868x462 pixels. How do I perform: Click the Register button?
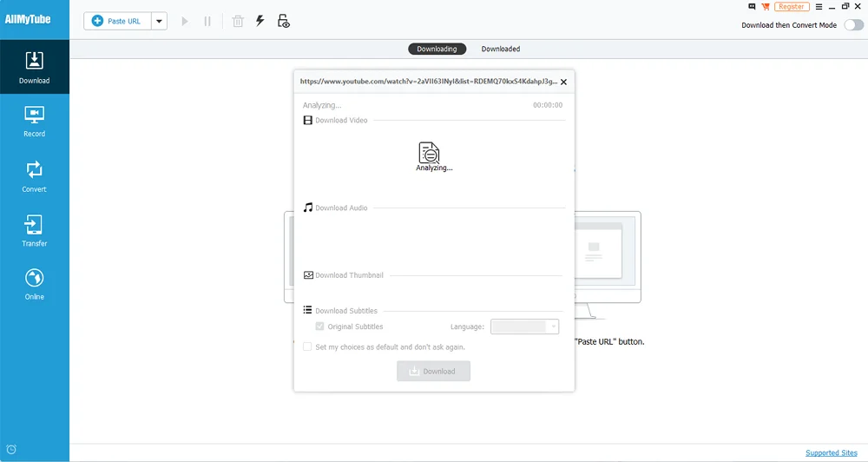[x=792, y=7]
